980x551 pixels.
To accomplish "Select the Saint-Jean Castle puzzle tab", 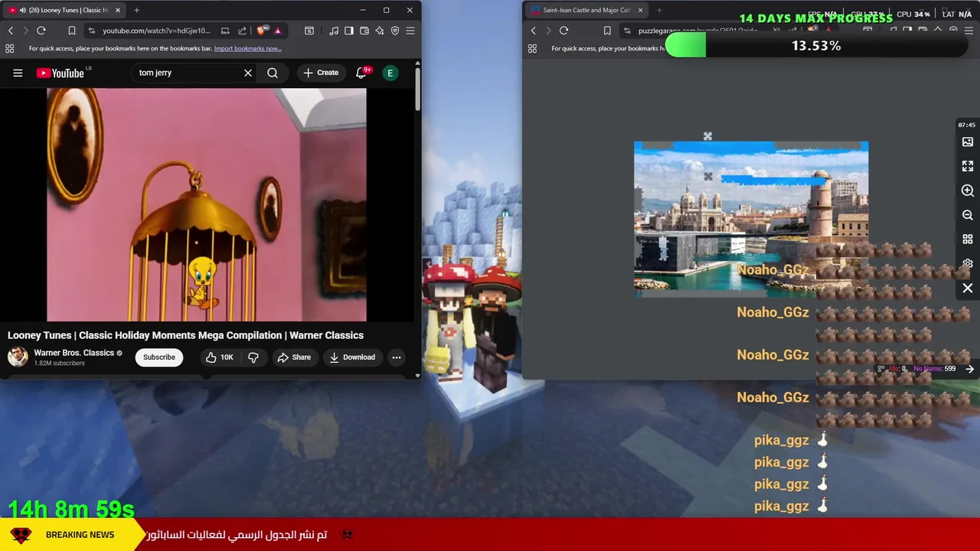I will pos(586,10).
